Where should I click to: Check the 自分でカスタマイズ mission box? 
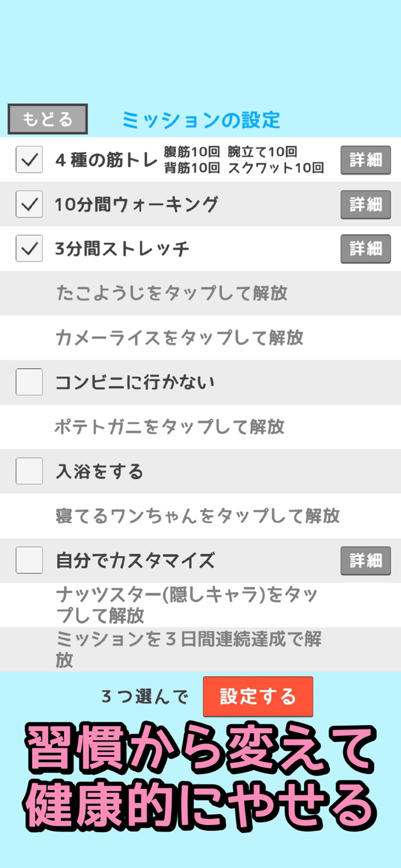point(29,560)
